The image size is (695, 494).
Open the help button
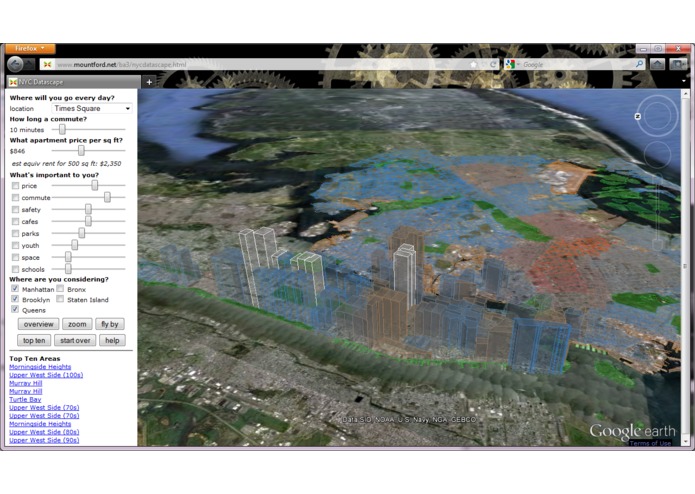(x=112, y=341)
